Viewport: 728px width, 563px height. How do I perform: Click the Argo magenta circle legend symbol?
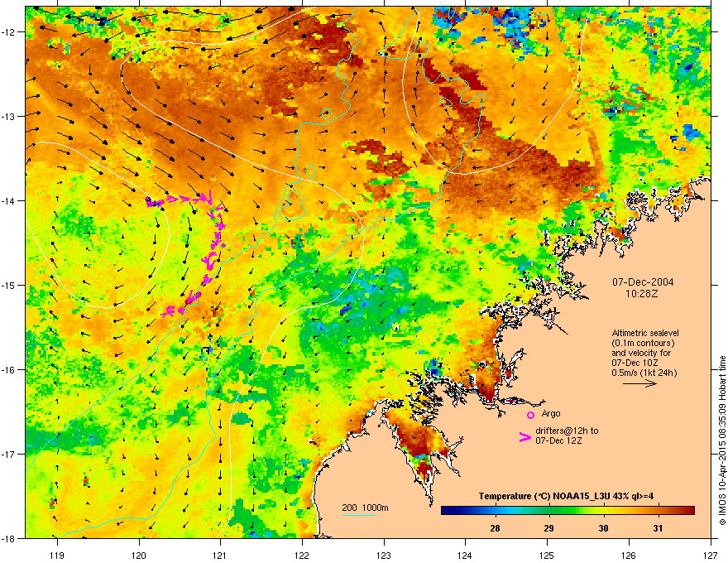tap(530, 415)
